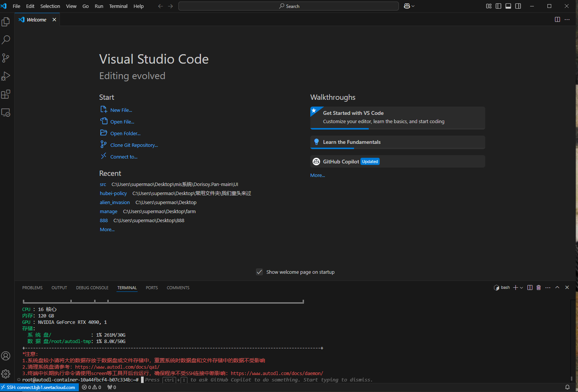Screen dimensions: 578x392
Task: Uncheck Show welcome page on startup
Action: [x=259, y=272]
